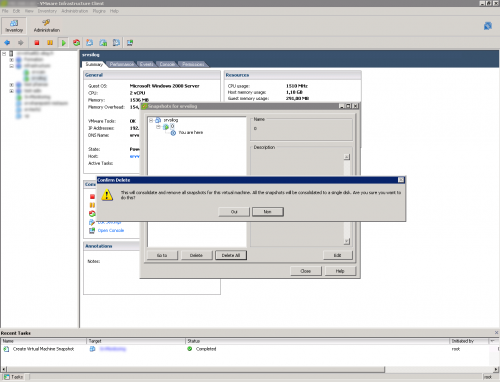Viewport: 500px width, 382px height.
Task: Click the console icon beside Open Console
Action: 92,230
